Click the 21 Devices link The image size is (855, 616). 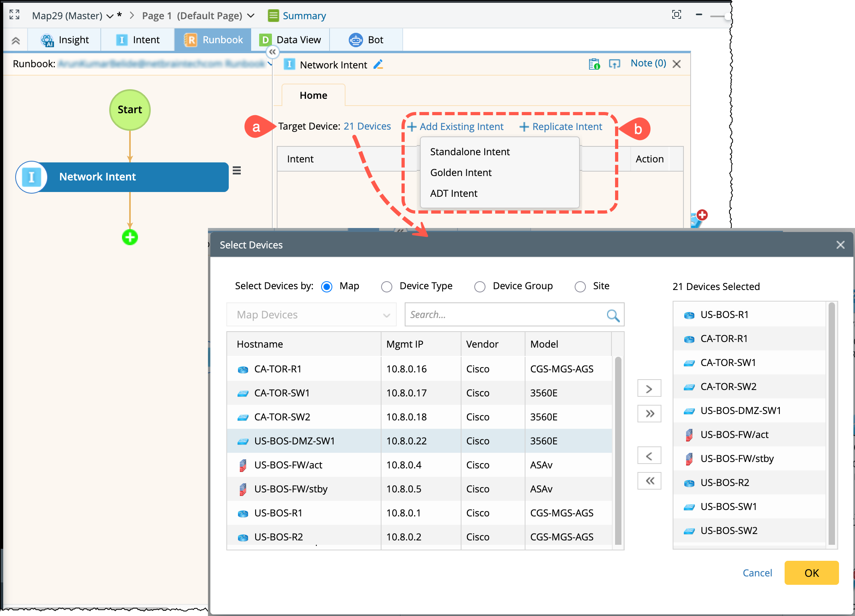click(367, 126)
